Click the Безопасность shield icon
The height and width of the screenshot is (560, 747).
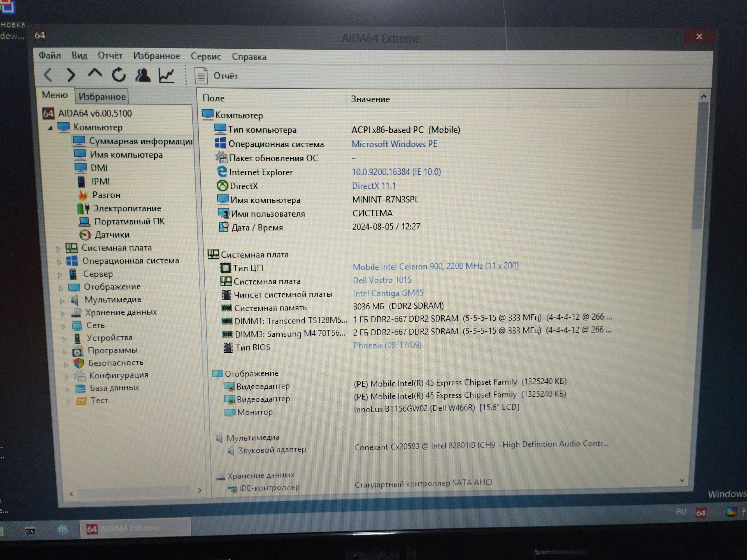(x=79, y=363)
